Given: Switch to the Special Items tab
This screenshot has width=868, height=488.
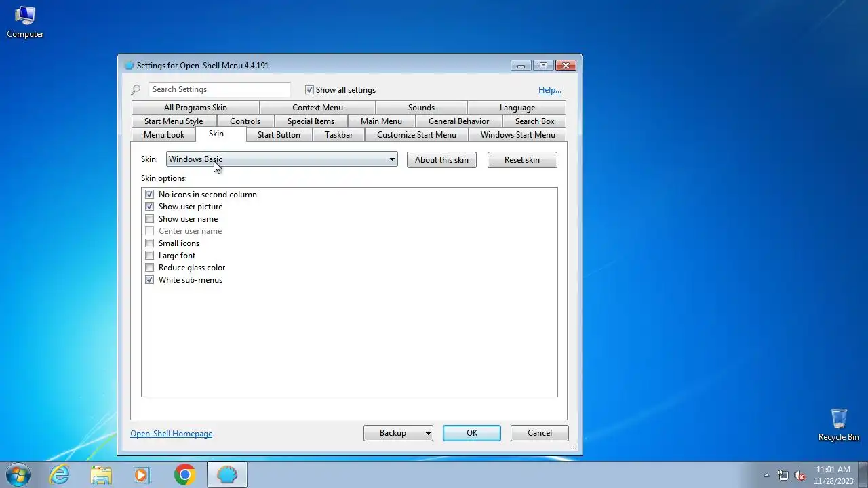Looking at the screenshot, I should [x=311, y=121].
